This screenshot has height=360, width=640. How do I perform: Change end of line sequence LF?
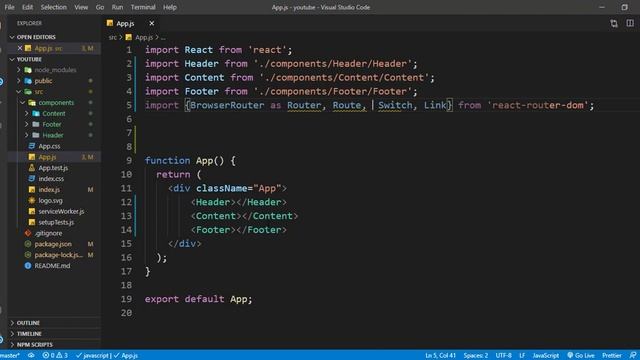[522, 356]
